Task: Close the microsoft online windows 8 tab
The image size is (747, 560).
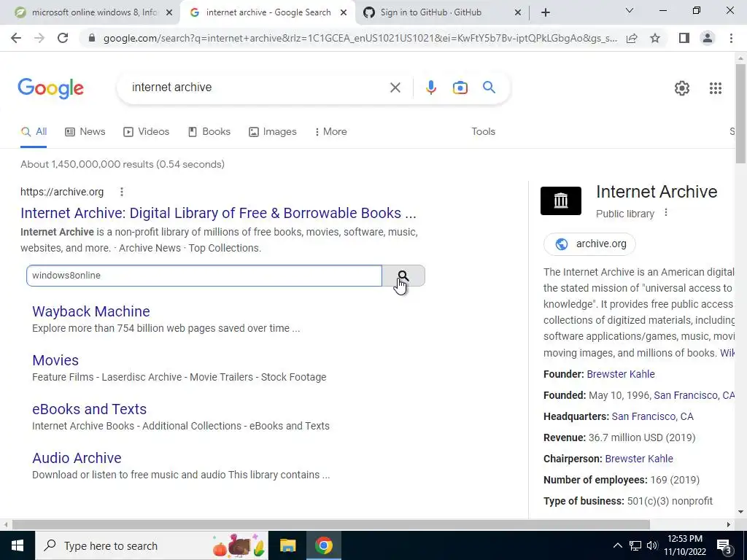Action: (x=169, y=12)
